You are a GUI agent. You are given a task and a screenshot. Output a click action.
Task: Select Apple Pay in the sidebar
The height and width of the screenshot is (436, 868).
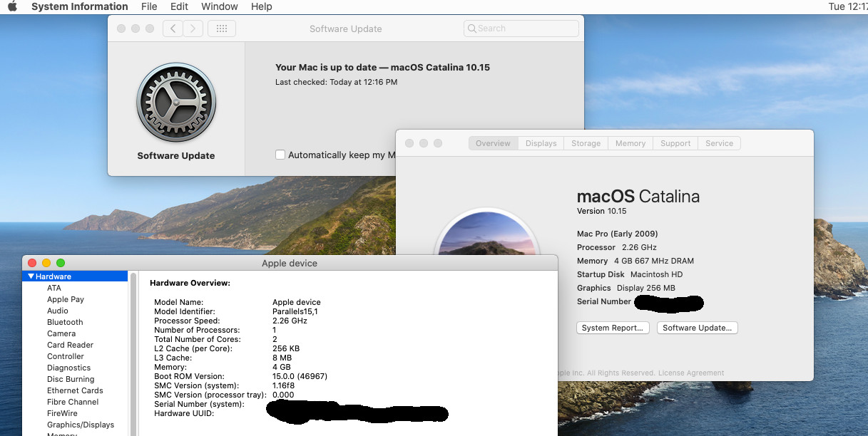(x=66, y=299)
